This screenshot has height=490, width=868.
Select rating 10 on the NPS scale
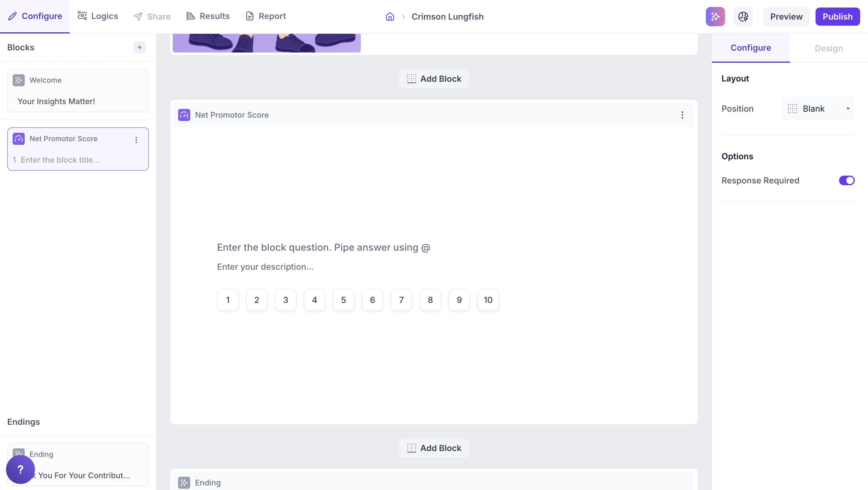point(488,300)
